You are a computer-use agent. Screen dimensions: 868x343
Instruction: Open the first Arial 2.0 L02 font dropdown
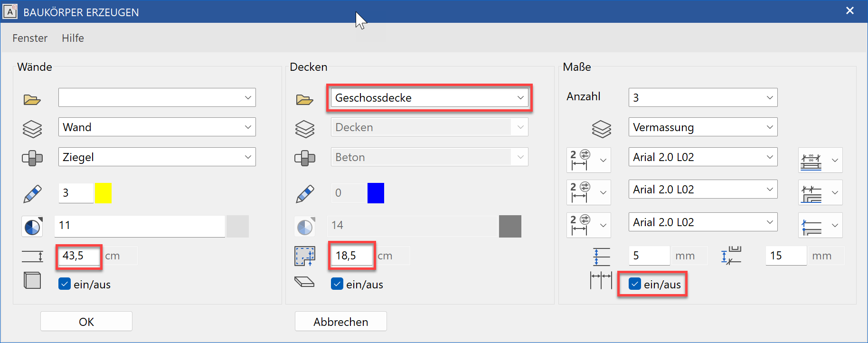coord(703,157)
